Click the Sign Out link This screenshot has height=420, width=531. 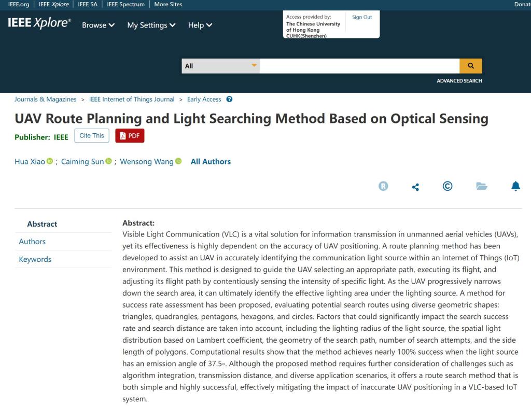coord(362,17)
